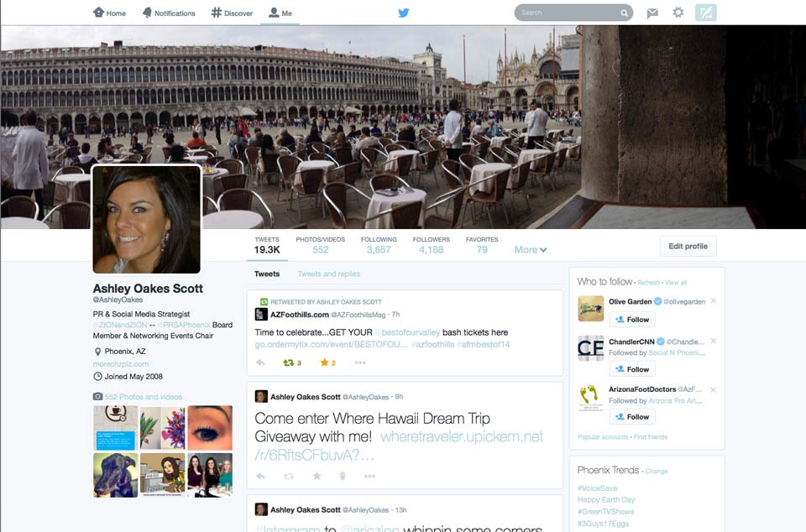Open the three women photo thumbnail
Screen dimensions: 806x532
tap(210, 475)
